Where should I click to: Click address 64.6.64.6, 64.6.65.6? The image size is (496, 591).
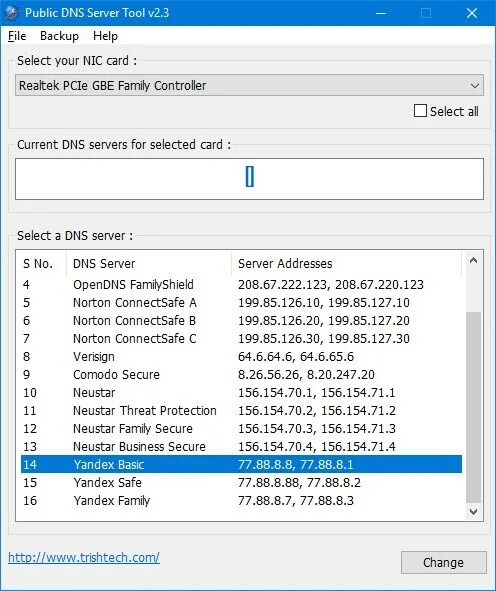pyautogui.click(x=296, y=357)
